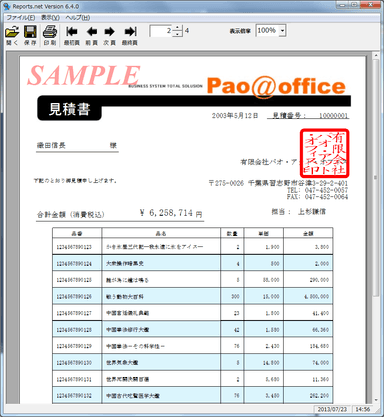The height and width of the screenshot is (417, 384).
Task: Click the vertical scrollbar down arrow
Action: tap(376, 400)
